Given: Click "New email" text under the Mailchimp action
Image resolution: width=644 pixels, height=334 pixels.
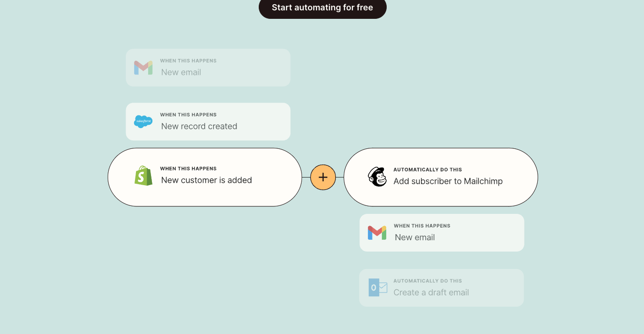Looking at the screenshot, I should pyautogui.click(x=414, y=237).
